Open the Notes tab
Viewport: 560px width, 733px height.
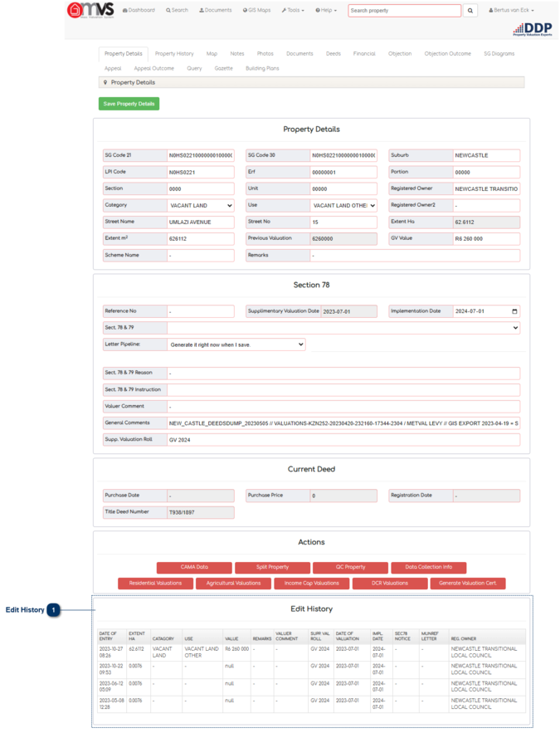[237, 54]
